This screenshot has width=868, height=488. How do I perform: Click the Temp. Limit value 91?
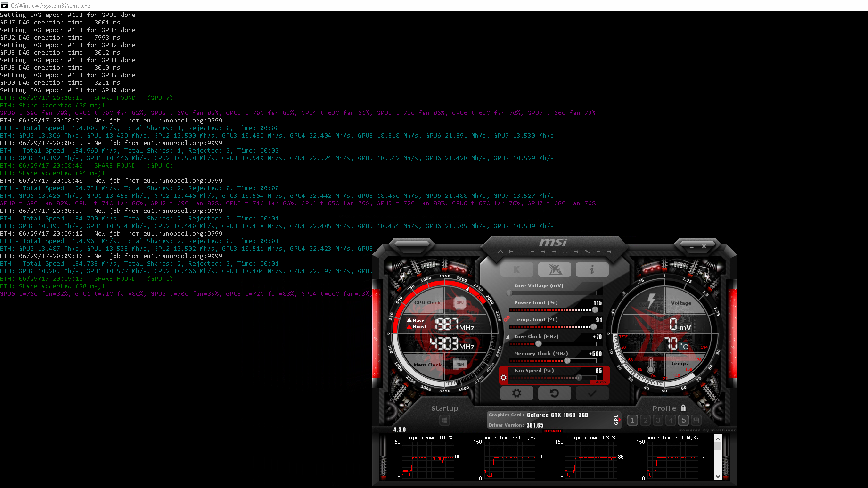(599, 320)
